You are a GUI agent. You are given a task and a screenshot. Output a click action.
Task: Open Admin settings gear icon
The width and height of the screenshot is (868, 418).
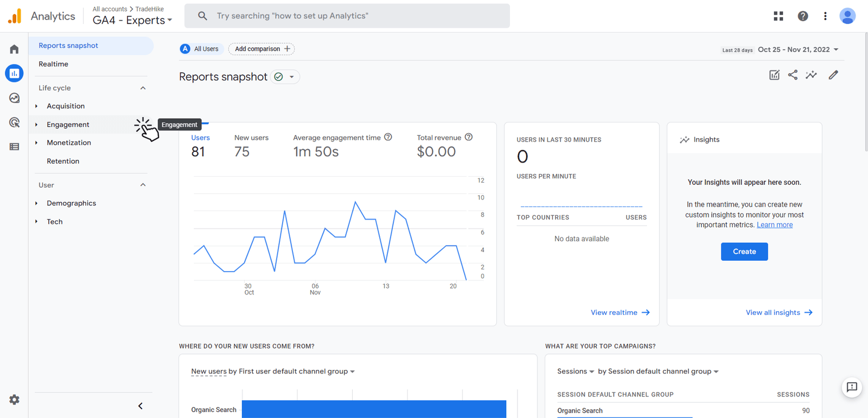[14, 400]
